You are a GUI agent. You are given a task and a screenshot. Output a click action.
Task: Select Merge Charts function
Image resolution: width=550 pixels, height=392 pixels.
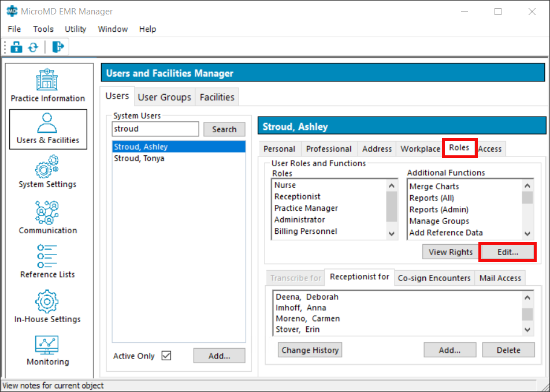coord(464,186)
